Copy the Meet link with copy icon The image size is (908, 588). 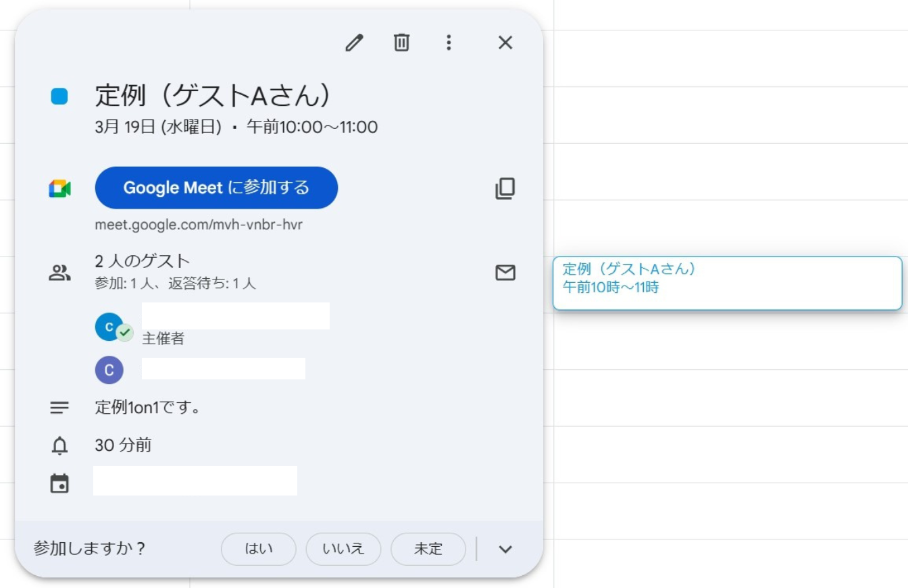(x=505, y=188)
